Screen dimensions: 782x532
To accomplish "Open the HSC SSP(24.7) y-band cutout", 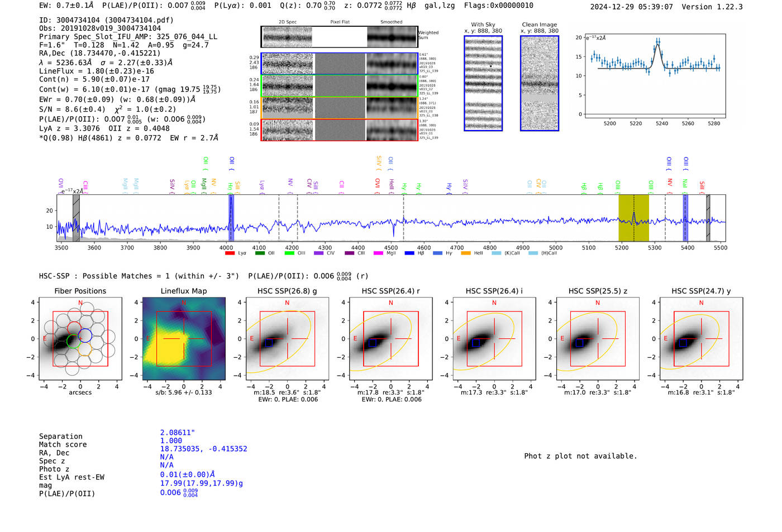I will pyautogui.click(x=701, y=338).
